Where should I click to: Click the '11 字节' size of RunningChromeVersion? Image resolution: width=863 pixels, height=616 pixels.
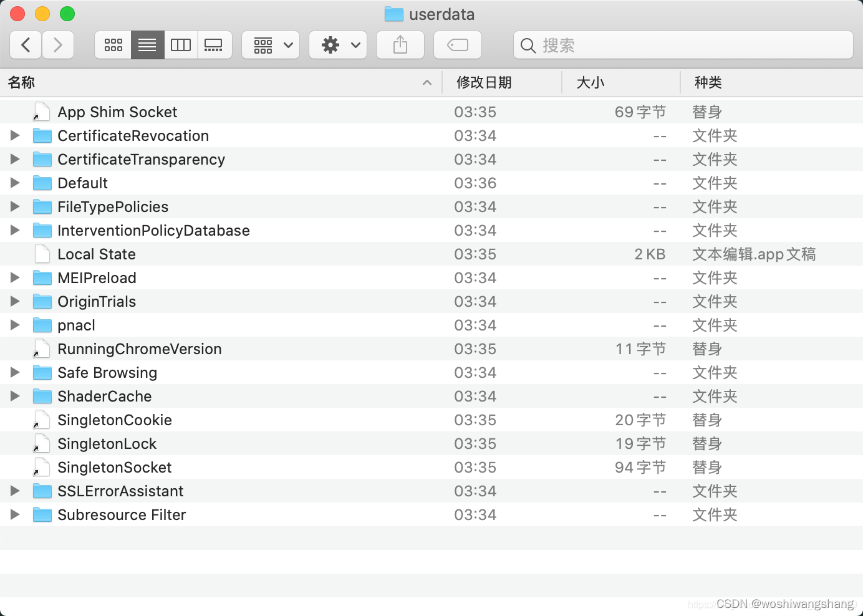click(640, 349)
